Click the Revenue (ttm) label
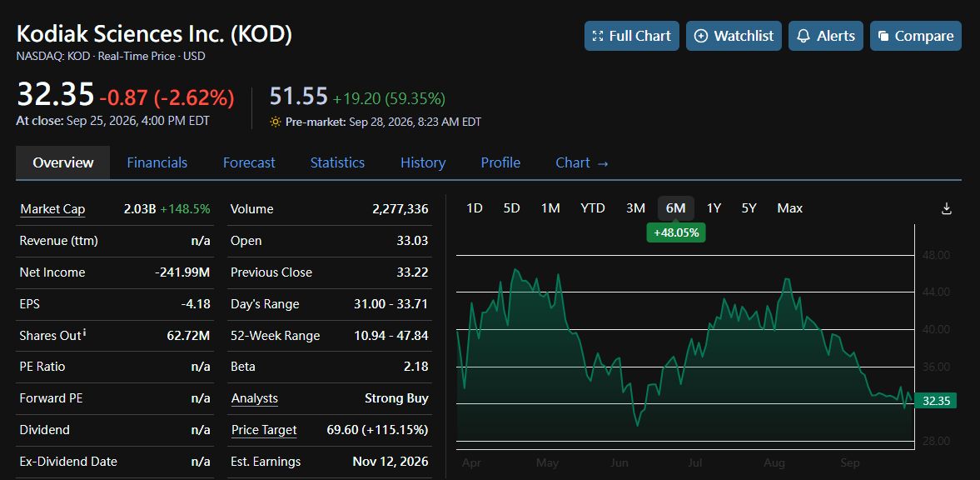This screenshot has width=980, height=480. tap(59, 241)
